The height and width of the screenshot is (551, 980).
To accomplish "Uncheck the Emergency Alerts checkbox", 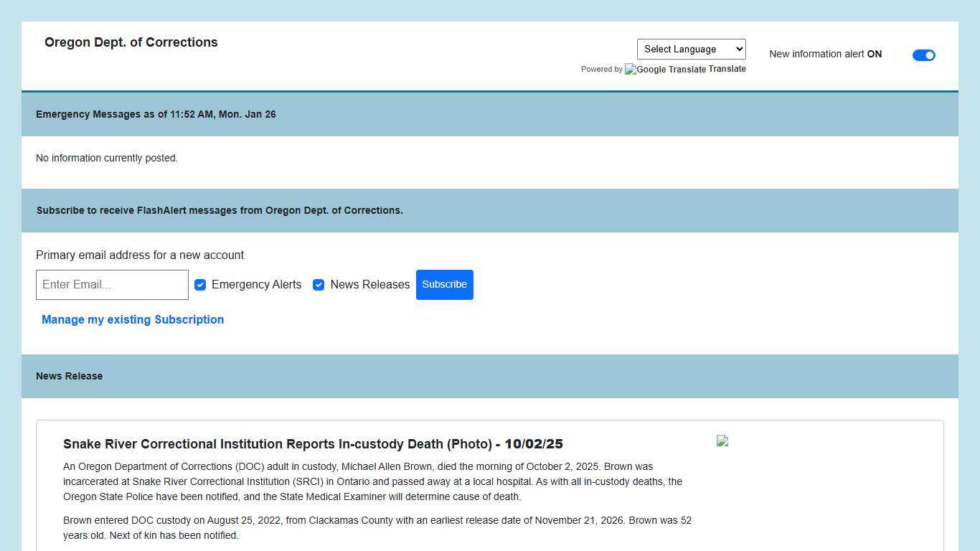I will tap(200, 285).
